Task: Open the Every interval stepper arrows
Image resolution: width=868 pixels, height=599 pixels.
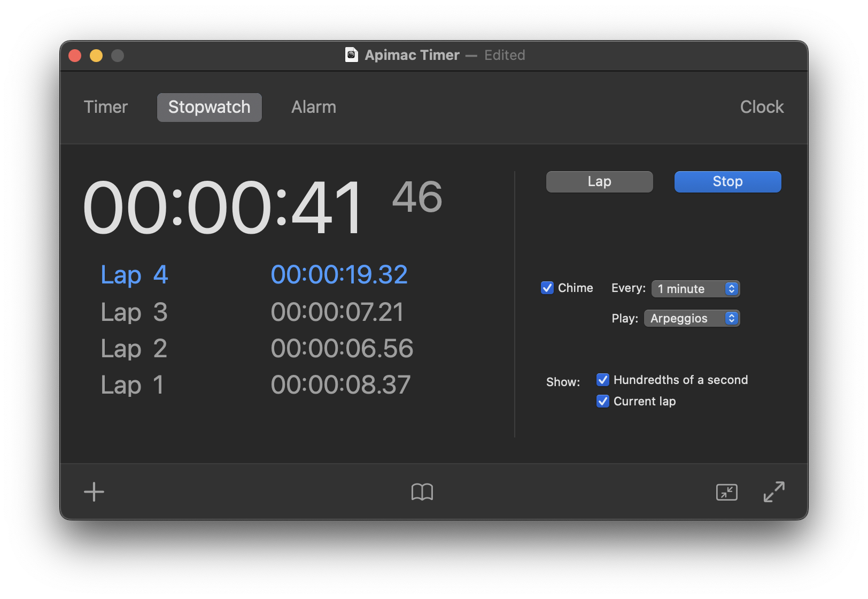Action: click(731, 289)
